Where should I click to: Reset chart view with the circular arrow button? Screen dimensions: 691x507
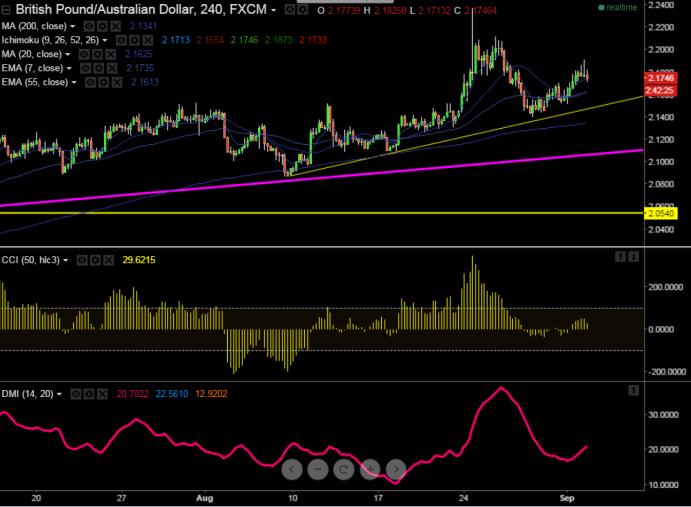pos(344,469)
